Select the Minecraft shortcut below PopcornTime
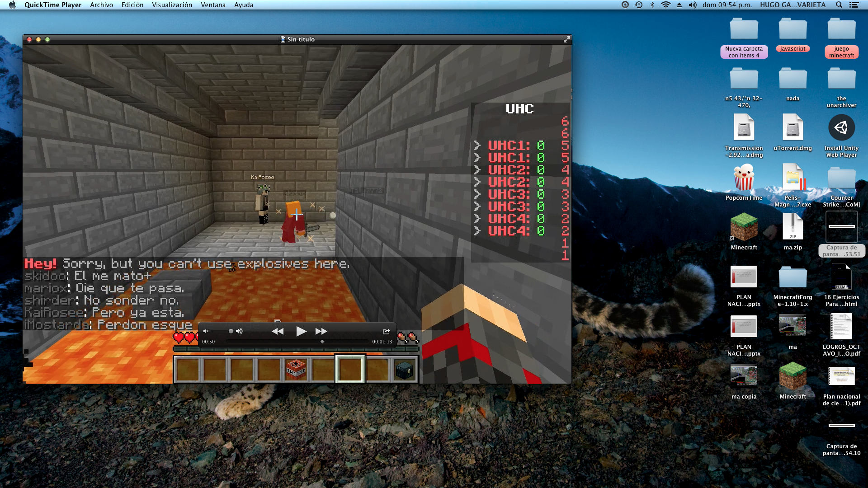 coord(744,231)
